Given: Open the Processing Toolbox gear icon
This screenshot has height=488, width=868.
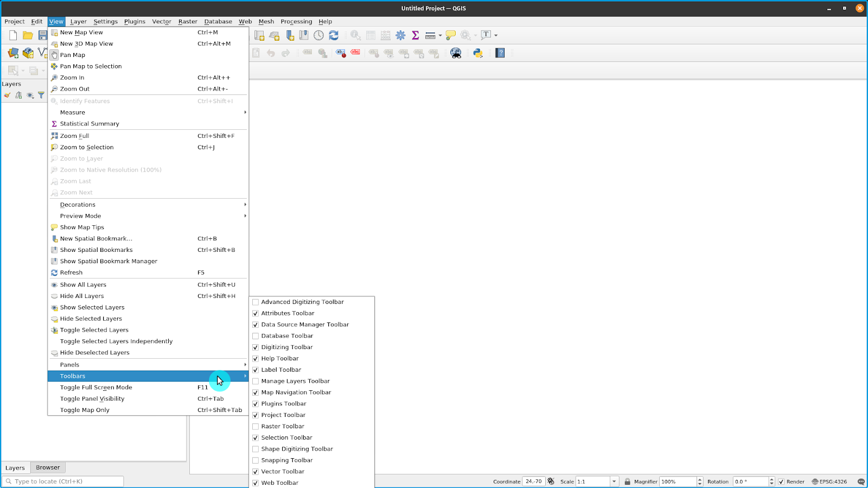Looking at the screenshot, I should click(400, 35).
